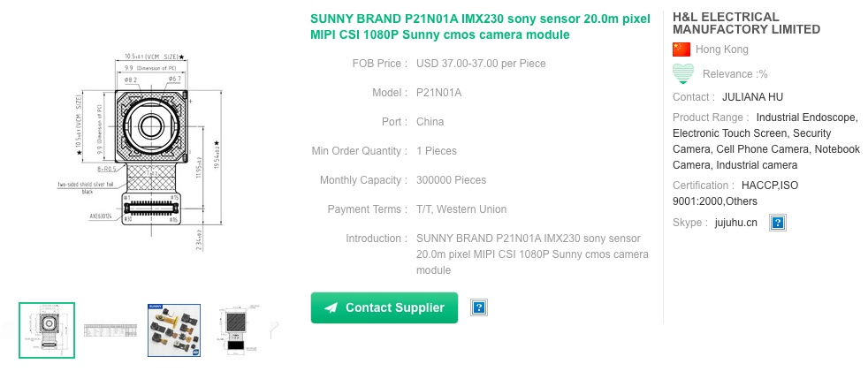868x379 pixels.
Task: Click the contact name Juliana Hu
Action: pos(752,97)
